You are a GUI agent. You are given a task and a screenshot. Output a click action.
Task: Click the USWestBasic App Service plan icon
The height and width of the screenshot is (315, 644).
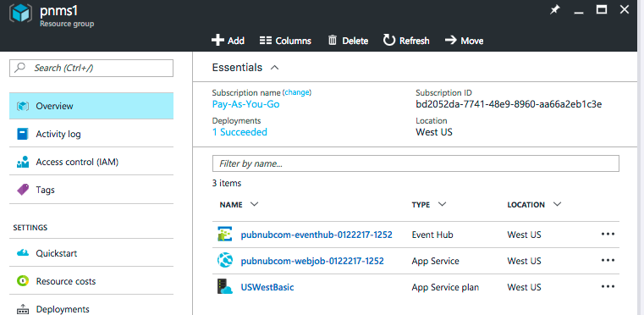(x=224, y=286)
